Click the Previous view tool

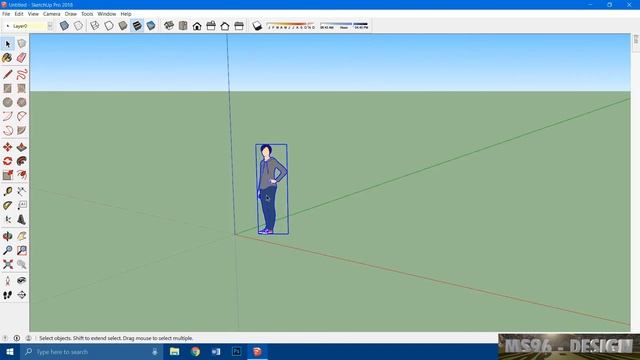(x=22, y=264)
